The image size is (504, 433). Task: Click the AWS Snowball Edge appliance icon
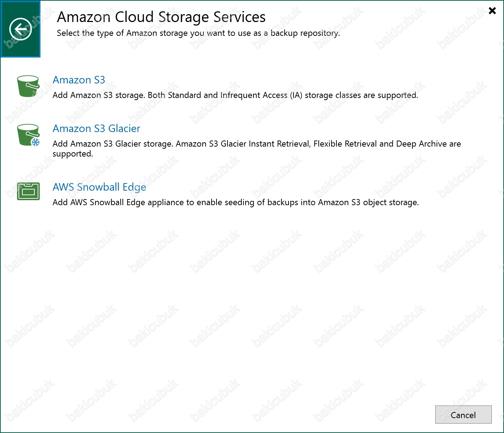28,191
